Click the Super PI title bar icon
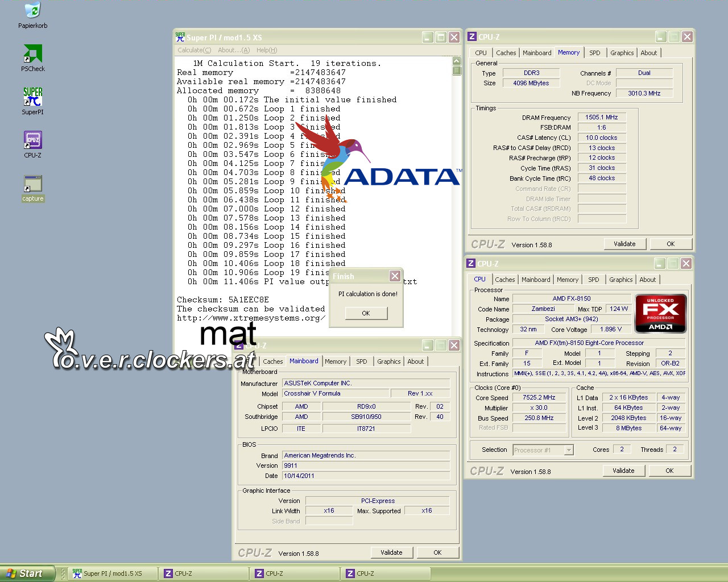 [x=180, y=37]
